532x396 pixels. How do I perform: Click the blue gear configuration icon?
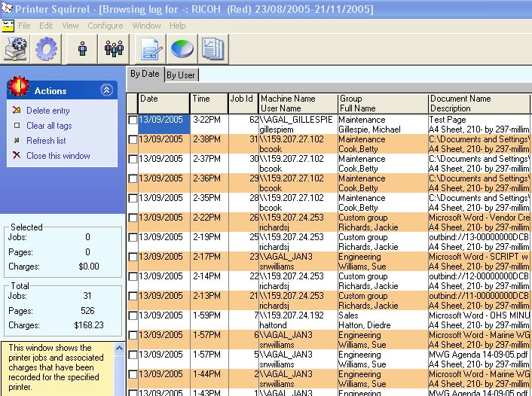click(46, 49)
